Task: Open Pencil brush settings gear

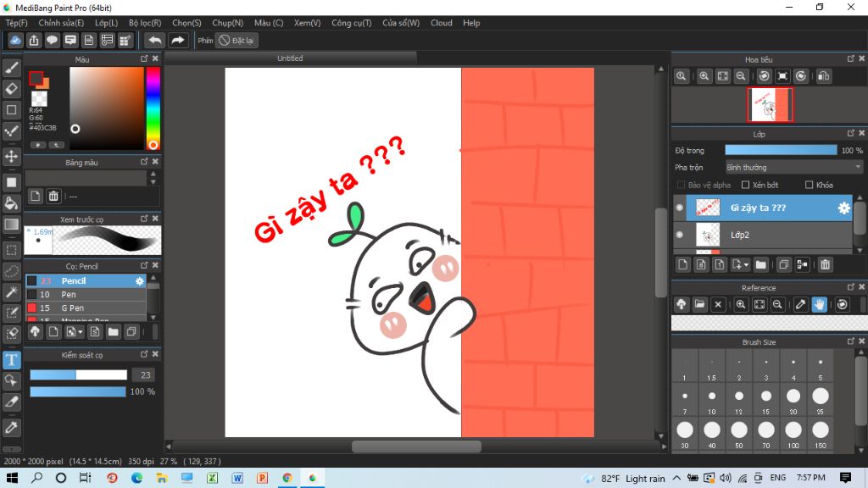Action: 140,281
